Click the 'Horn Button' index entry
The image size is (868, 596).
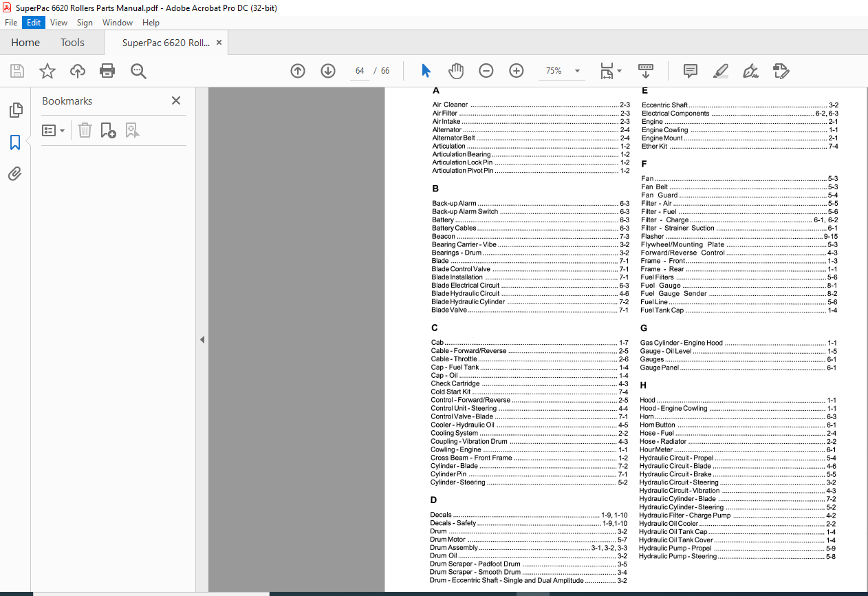(x=738, y=425)
